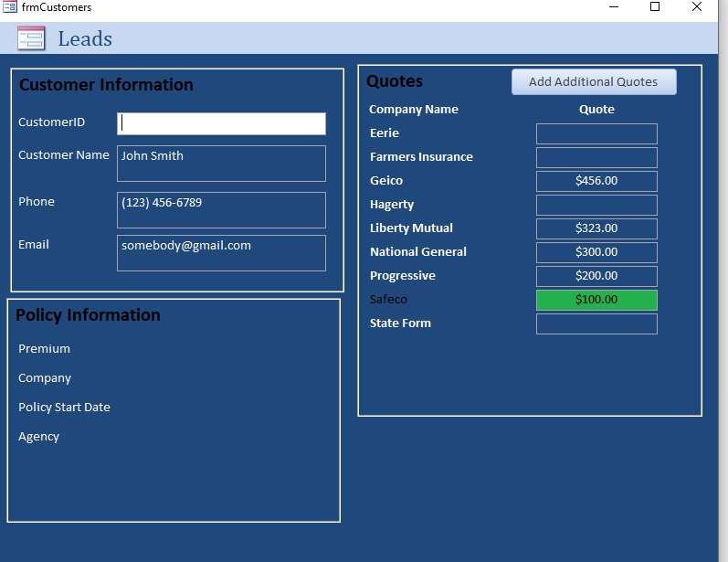Image resolution: width=728 pixels, height=562 pixels.
Task: Click the Company label in Policy Information
Action: tap(45, 378)
